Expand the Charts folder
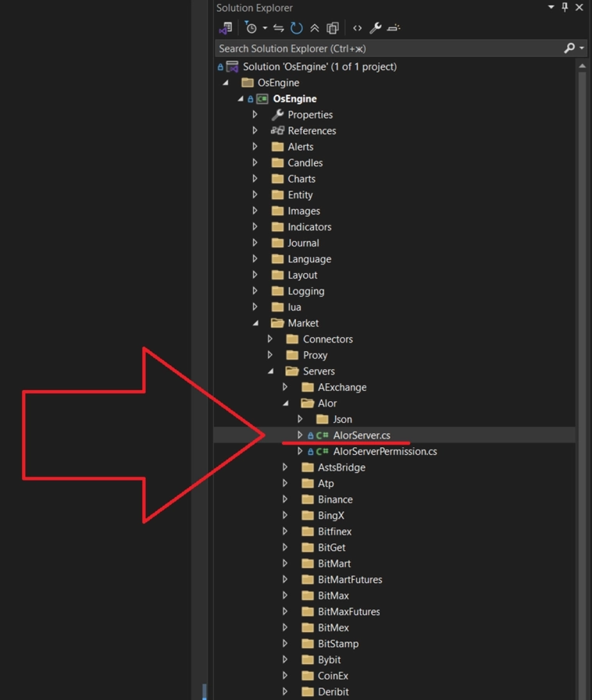Viewport: 592px width, 700px height. point(255,179)
